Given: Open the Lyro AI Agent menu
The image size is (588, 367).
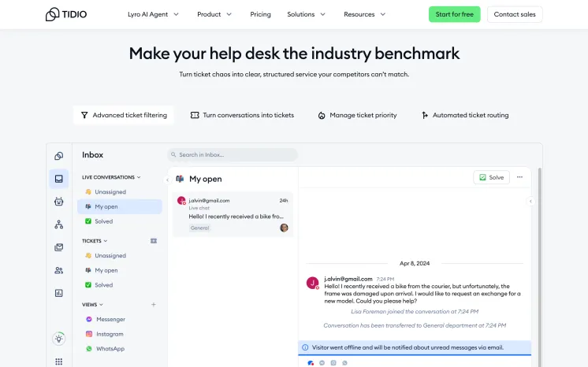Looking at the screenshot, I should tap(153, 14).
